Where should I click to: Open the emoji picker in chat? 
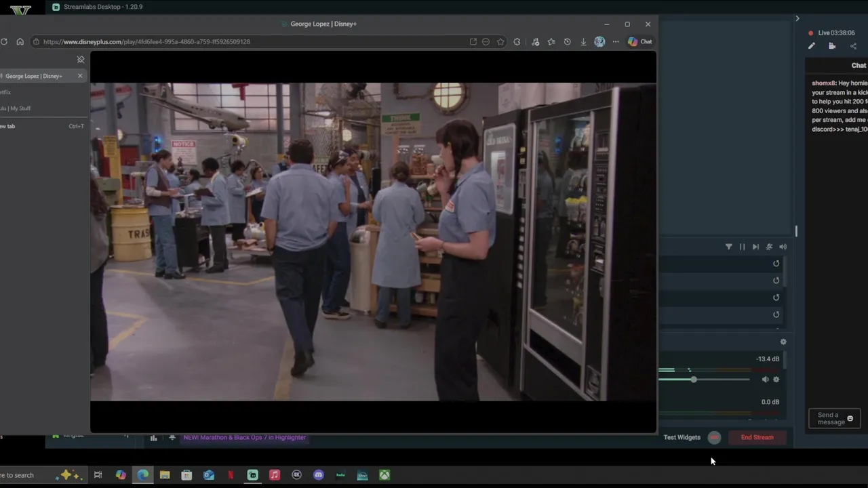coord(850,419)
